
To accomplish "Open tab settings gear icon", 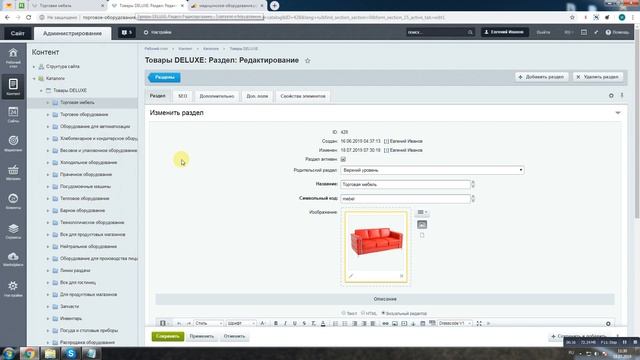I will (611, 96).
